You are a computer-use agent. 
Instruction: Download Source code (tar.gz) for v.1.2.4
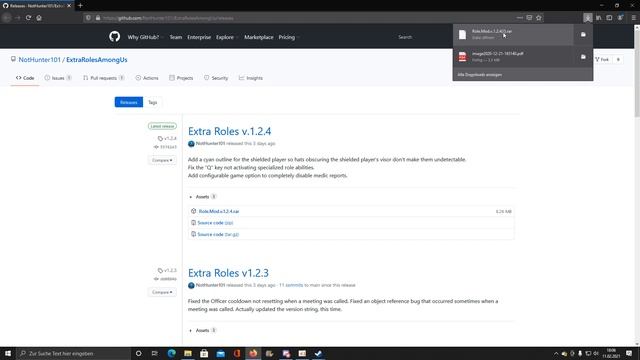218,234
